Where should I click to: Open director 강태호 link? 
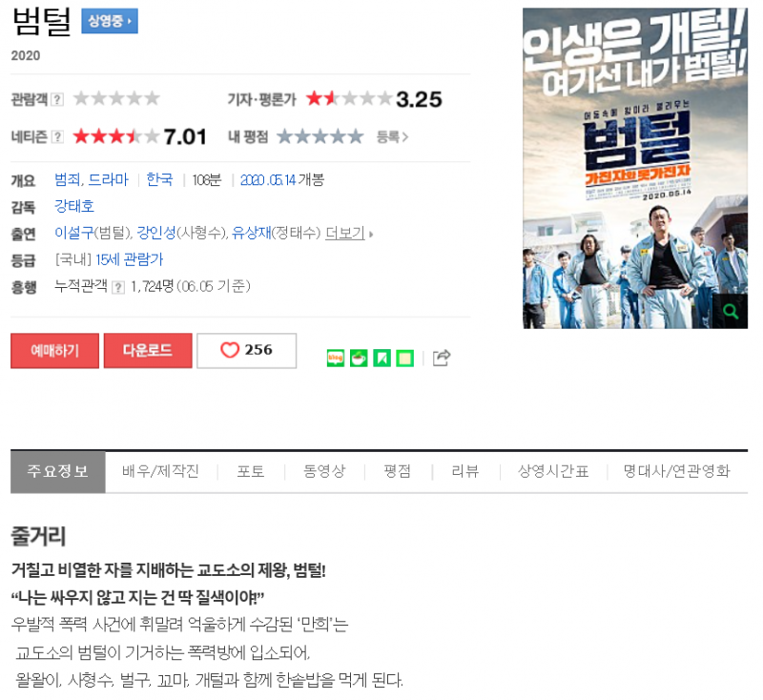74,206
